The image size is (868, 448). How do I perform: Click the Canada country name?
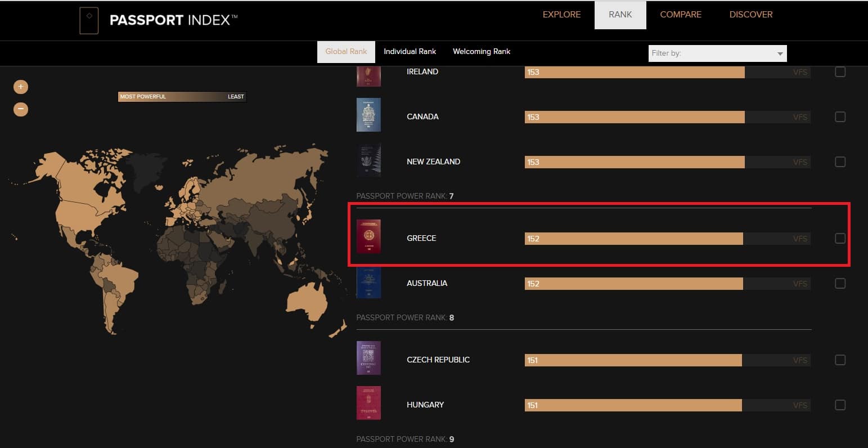pos(422,117)
